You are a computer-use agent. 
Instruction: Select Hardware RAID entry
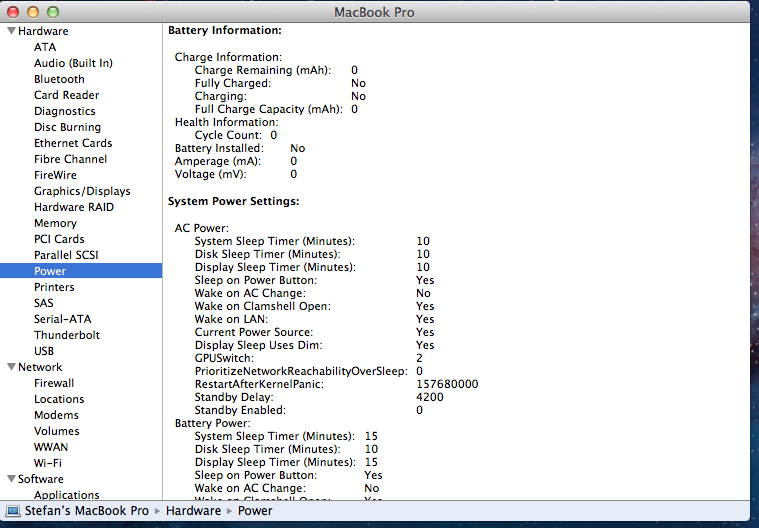pyautogui.click(x=74, y=207)
